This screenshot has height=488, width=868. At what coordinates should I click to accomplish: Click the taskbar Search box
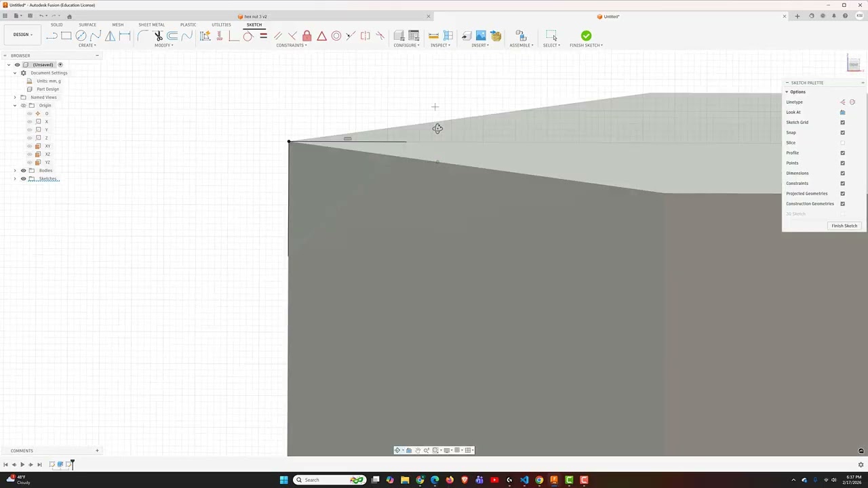tap(329, 480)
